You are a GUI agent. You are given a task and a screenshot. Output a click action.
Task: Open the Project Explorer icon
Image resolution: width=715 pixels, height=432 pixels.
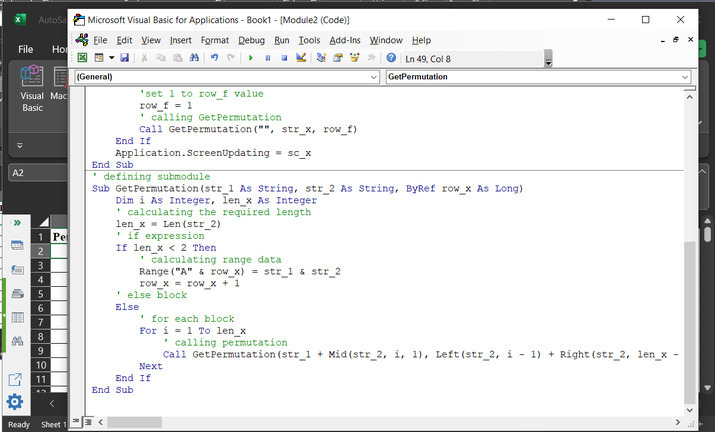coord(321,58)
